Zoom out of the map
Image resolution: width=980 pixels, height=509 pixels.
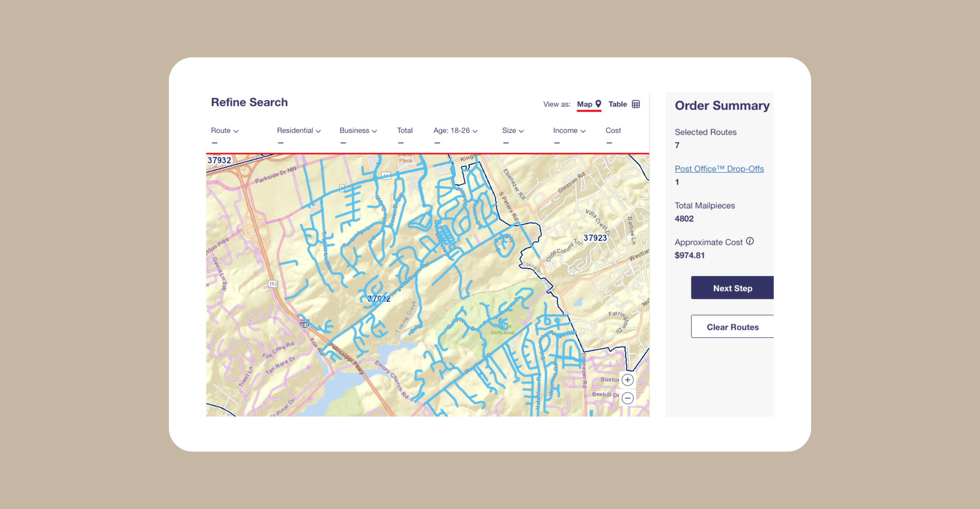(x=627, y=398)
